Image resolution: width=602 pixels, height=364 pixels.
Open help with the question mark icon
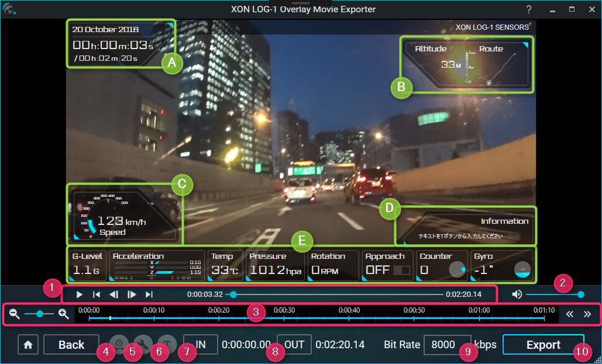[529, 9]
